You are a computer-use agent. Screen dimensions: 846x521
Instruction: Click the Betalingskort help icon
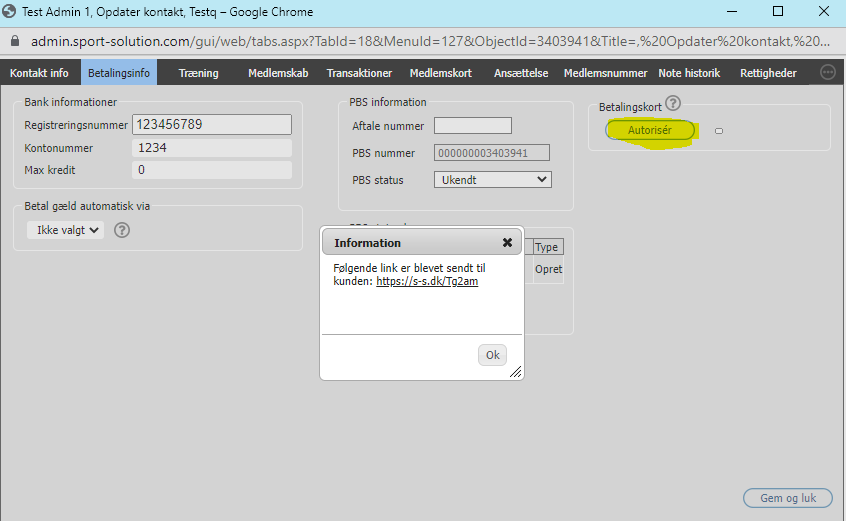(673, 103)
